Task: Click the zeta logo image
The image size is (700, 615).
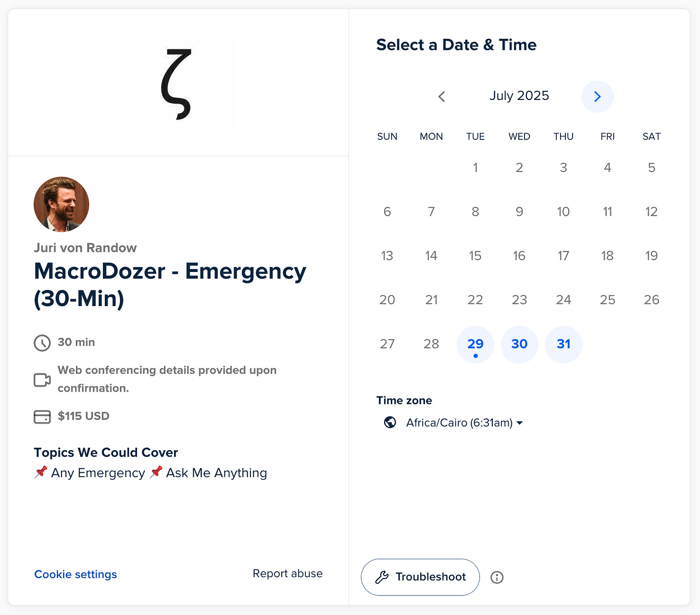Action: 176,84
